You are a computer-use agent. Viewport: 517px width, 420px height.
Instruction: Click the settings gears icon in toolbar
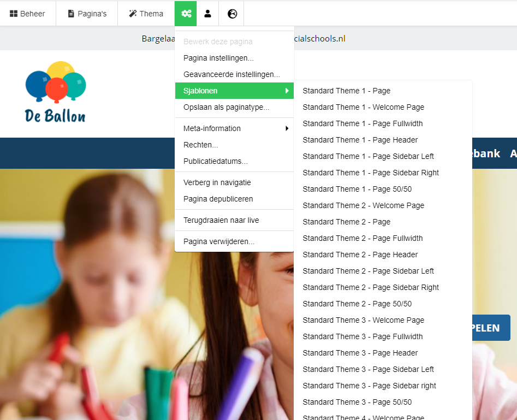[186, 14]
